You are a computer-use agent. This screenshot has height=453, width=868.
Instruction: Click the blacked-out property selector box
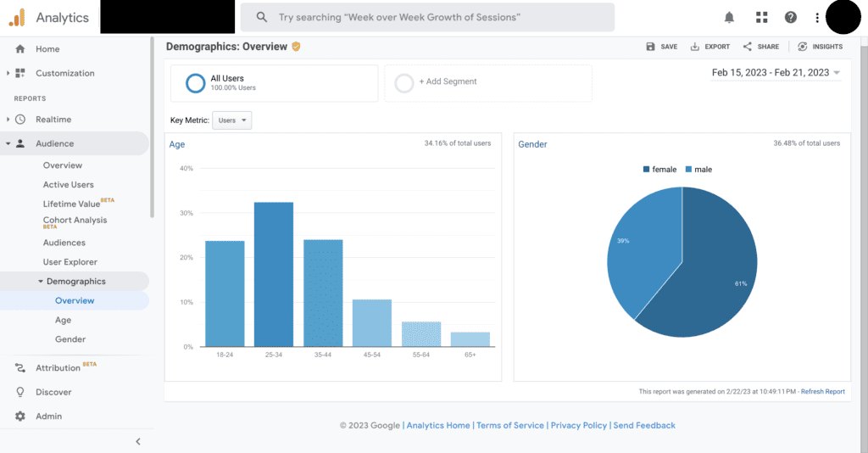pos(167,17)
